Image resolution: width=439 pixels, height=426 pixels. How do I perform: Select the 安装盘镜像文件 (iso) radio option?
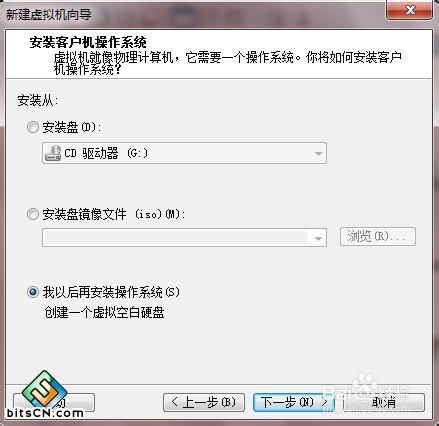click(33, 214)
